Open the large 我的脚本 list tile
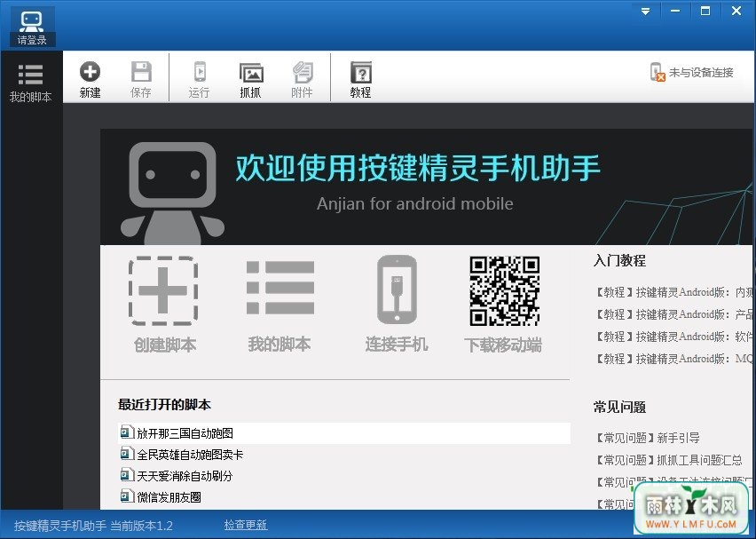 click(x=280, y=305)
